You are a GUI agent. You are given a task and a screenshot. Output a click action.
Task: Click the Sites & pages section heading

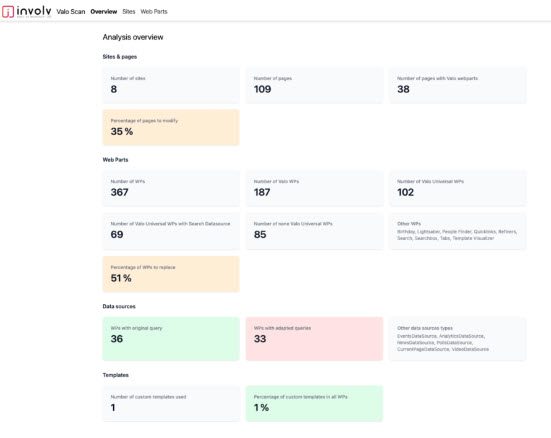pos(120,57)
